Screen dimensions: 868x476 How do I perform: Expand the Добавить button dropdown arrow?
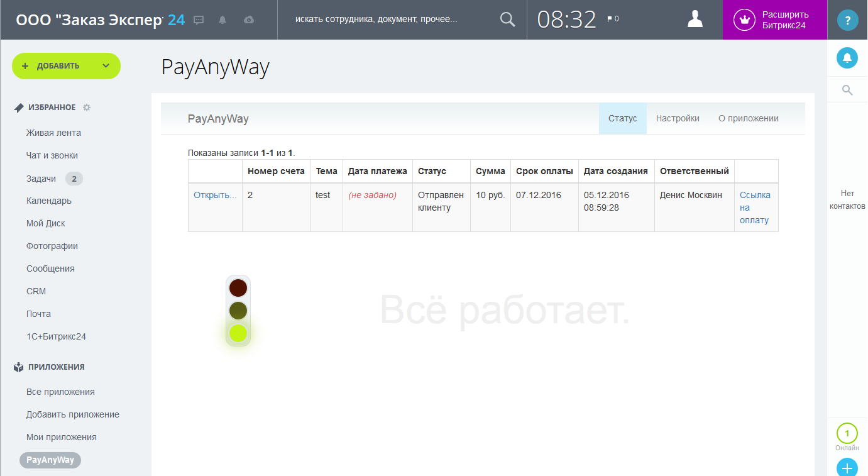pyautogui.click(x=106, y=66)
